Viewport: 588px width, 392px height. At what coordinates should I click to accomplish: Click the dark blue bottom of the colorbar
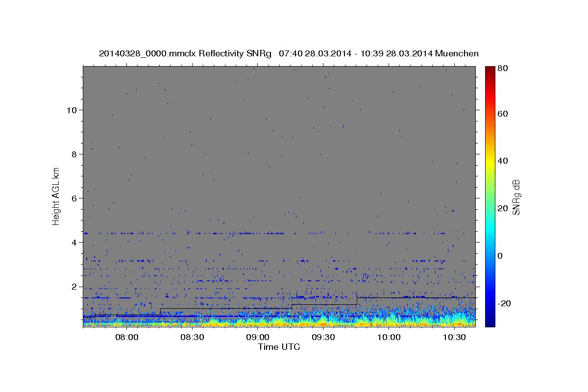coord(490,322)
